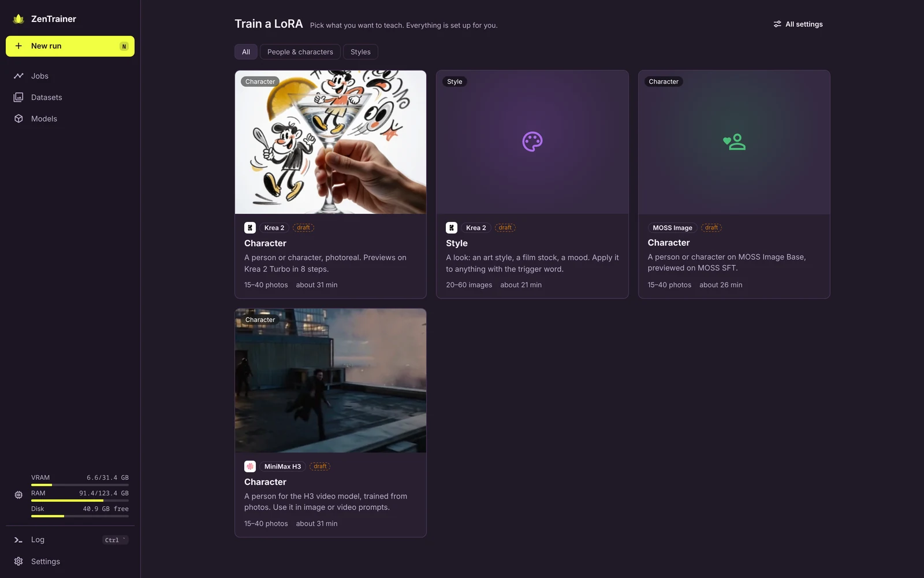Click 'about 26 min' on MOSS card
Screen dimensions: 924x578
tap(721, 285)
